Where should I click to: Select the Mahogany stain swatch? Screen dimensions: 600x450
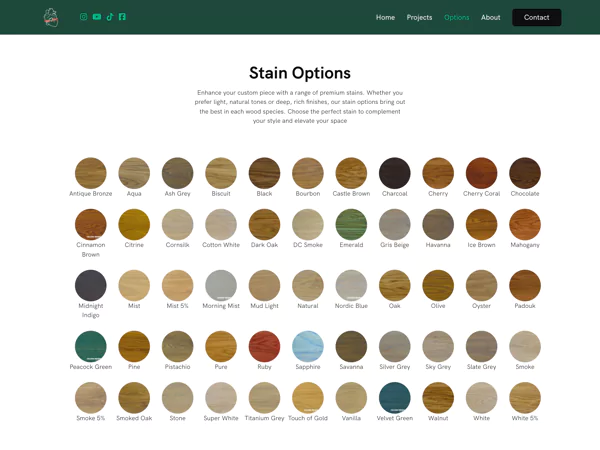click(x=525, y=224)
